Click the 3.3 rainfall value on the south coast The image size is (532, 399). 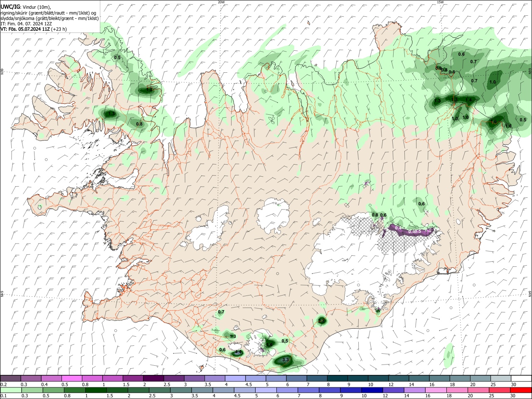coord(286,360)
